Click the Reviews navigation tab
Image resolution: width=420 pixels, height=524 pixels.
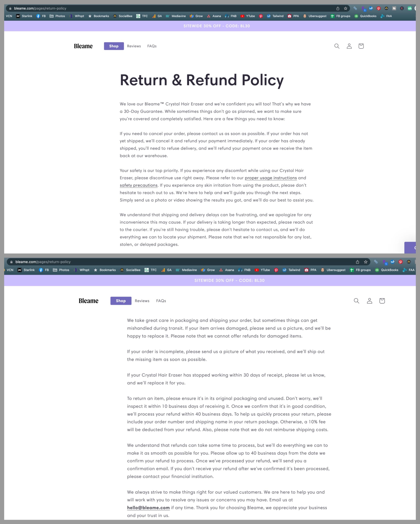tap(134, 46)
